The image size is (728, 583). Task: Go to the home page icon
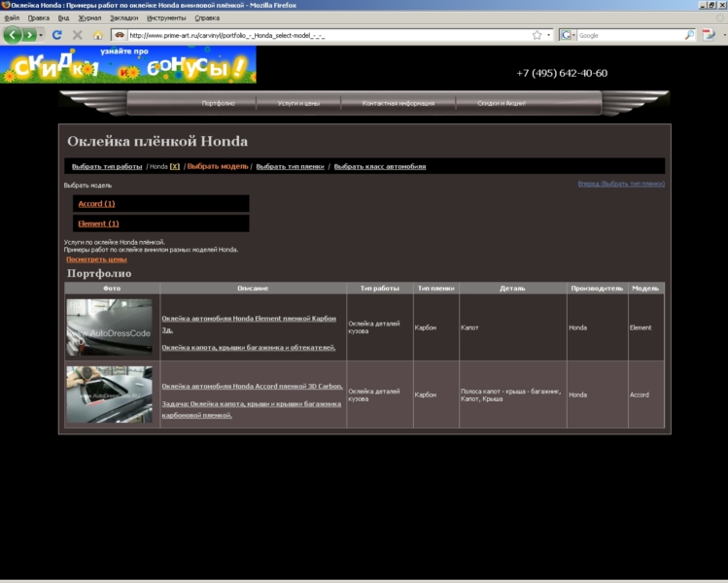[97, 35]
